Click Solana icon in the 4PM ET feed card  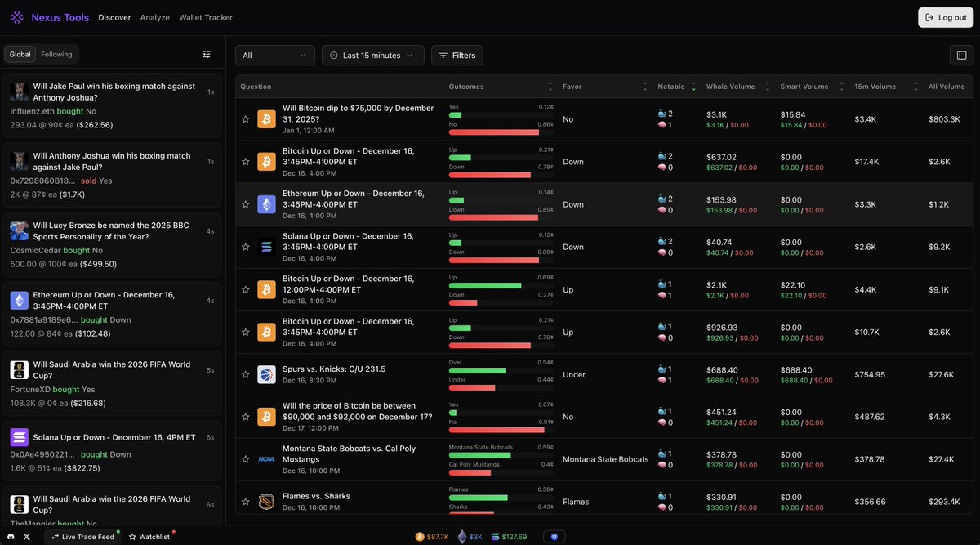20,437
